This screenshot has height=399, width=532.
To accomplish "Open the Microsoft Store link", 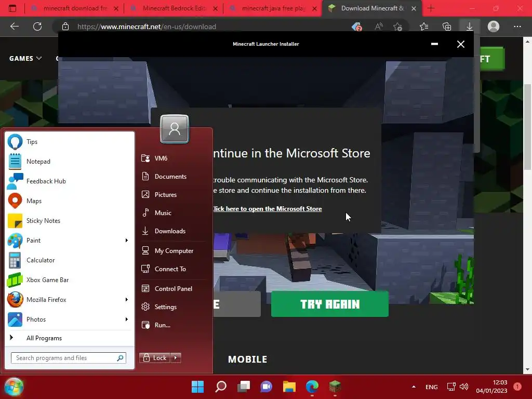I will 268,209.
